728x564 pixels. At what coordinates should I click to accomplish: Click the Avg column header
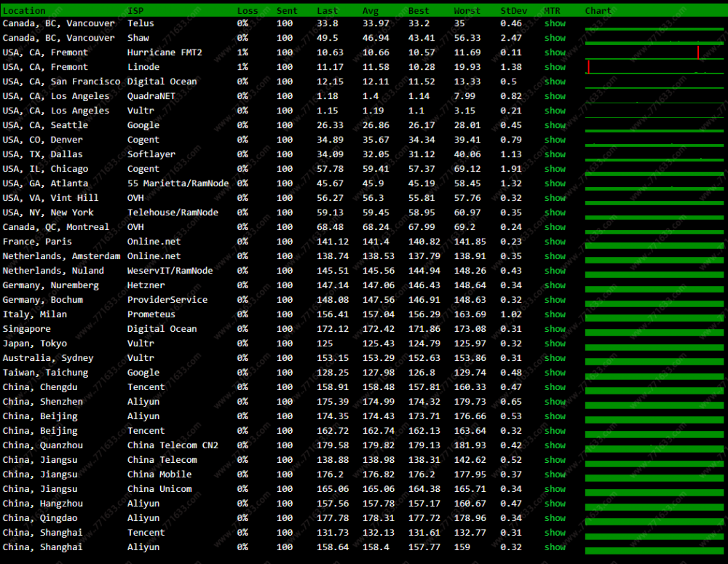coord(371,11)
